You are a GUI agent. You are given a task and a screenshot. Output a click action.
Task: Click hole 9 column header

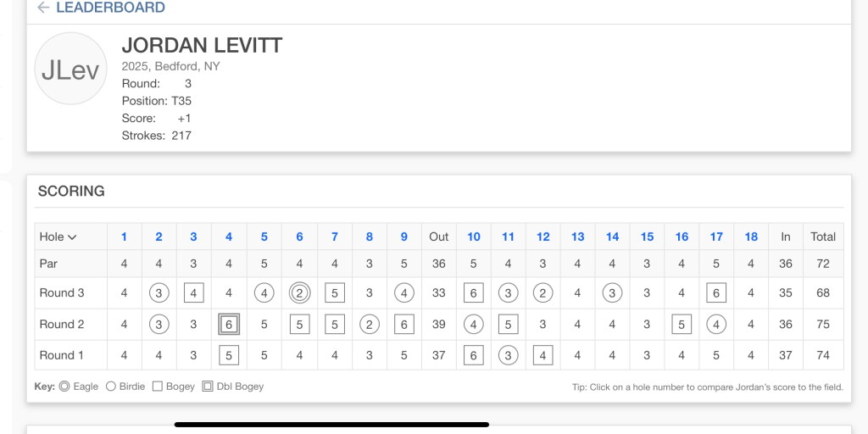403,237
